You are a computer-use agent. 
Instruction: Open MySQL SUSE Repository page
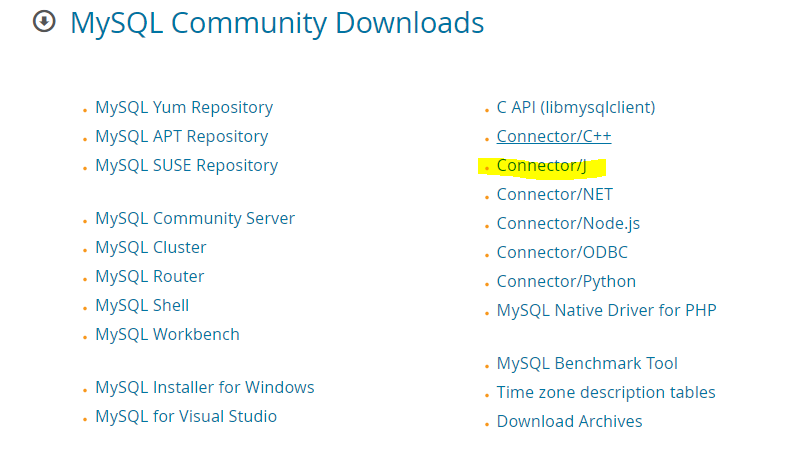(x=186, y=165)
